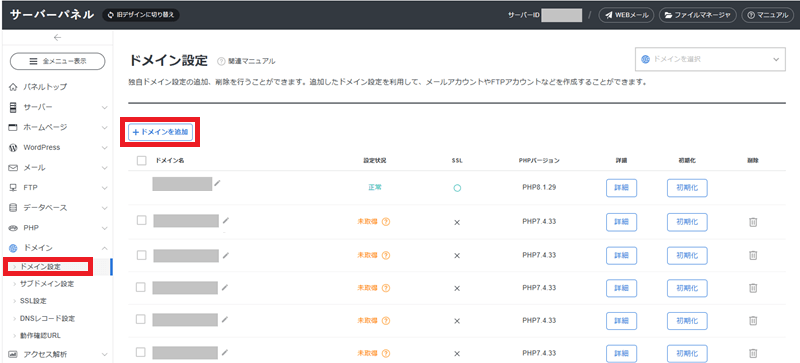This screenshot has width=800, height=363.
Task: Collapse the ドメイン menu chevron
Action: point(105,248)
